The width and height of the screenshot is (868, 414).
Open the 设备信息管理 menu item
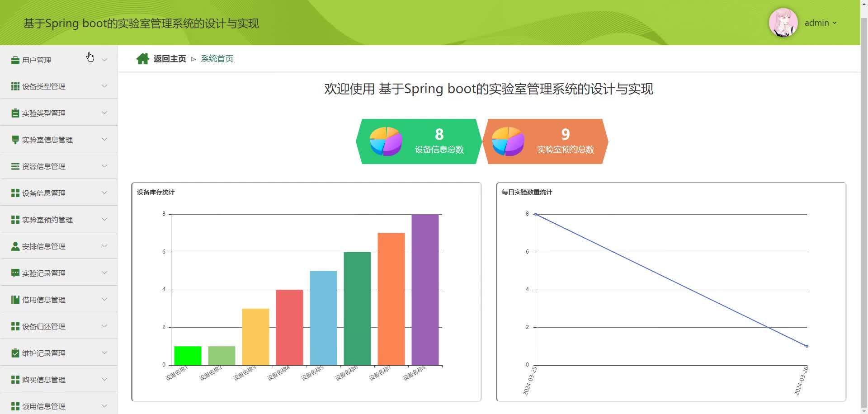(x=59, y=193)
